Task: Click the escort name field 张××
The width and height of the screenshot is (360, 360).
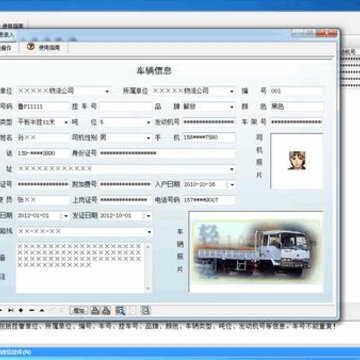Action: click(x=43, y=200)
